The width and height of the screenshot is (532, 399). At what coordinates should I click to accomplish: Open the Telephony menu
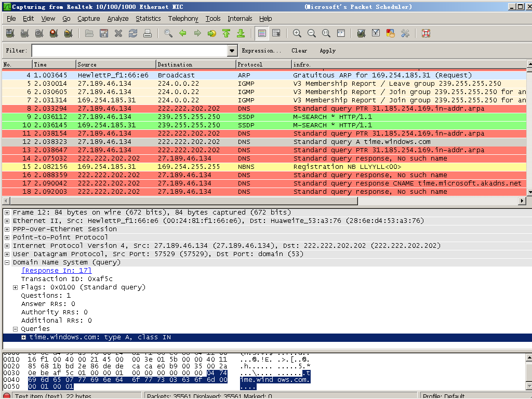pos(183,19)
